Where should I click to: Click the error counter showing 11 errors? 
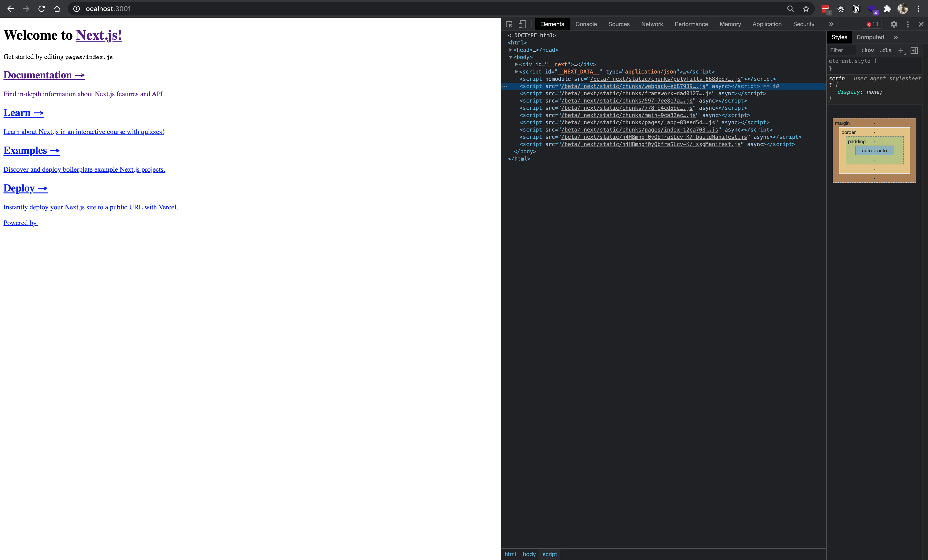[x=872, y=24]
